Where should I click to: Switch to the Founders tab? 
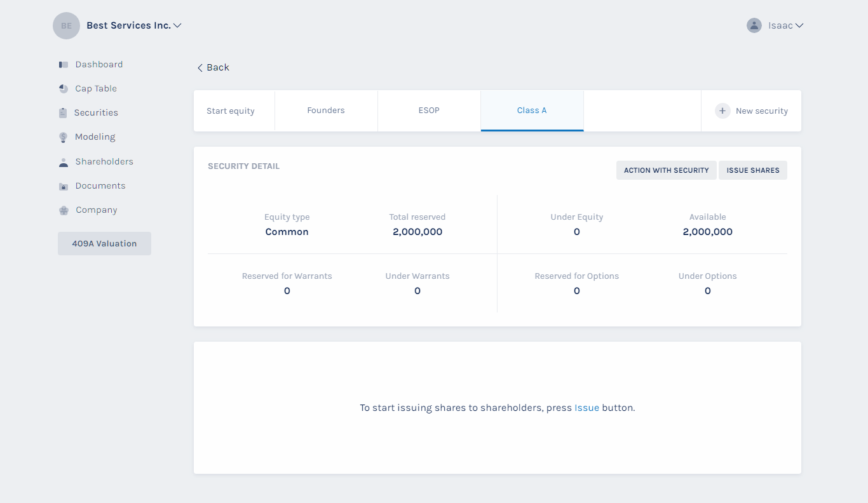(x=326, y=111)
